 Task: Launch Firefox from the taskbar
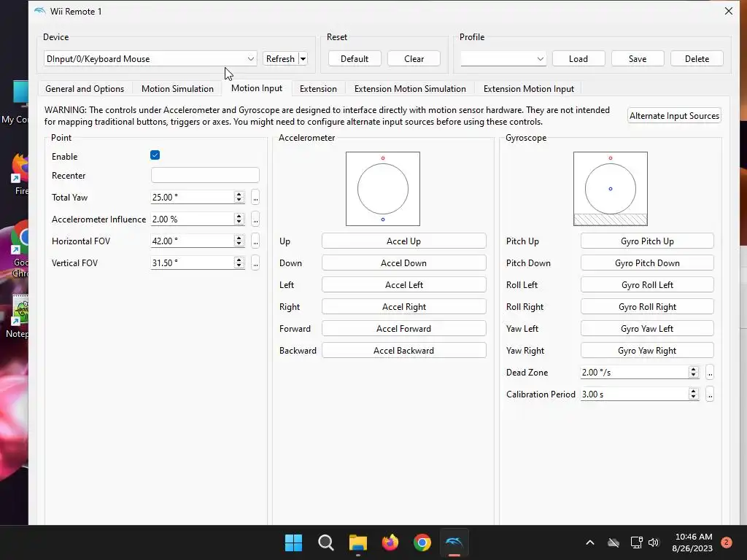[x=390, y=542]
